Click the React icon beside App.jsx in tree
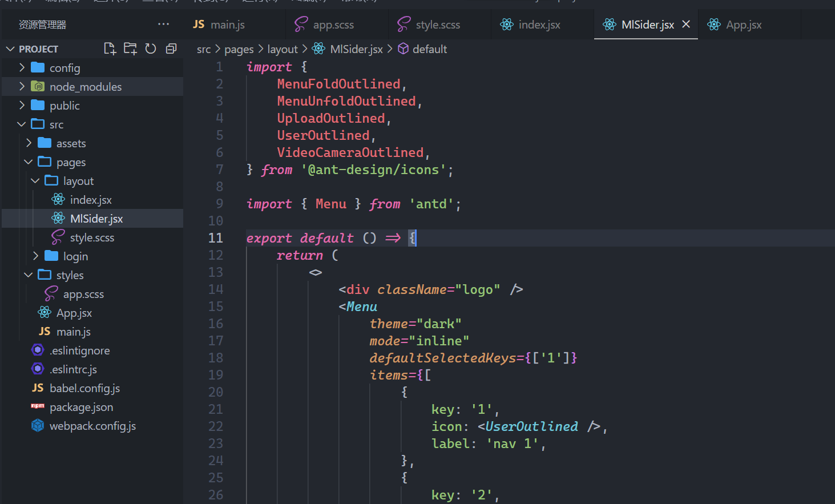The height and width of the screenshot is (504, 835). click(x=45, y=312)
